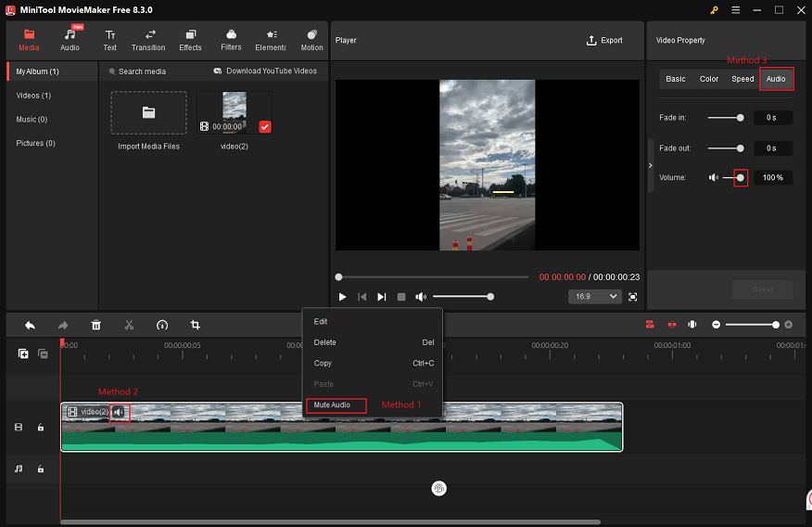812x527 pixels.
Task: Open the Transition tab
Action: (148, 40)
